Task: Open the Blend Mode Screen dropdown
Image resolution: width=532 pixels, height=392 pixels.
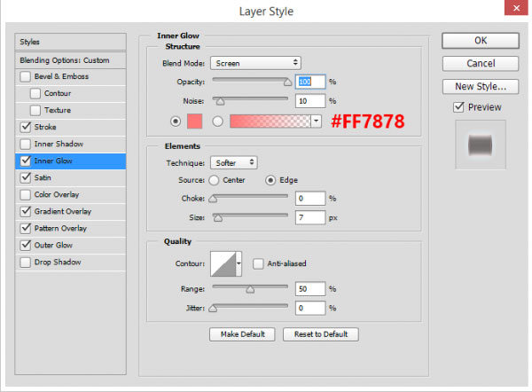Action: pos(255,63)
